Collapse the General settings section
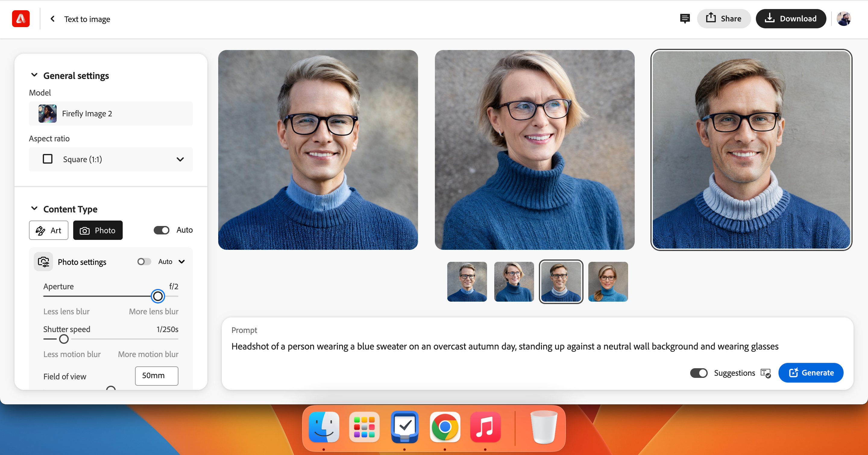 click(34, 75)
